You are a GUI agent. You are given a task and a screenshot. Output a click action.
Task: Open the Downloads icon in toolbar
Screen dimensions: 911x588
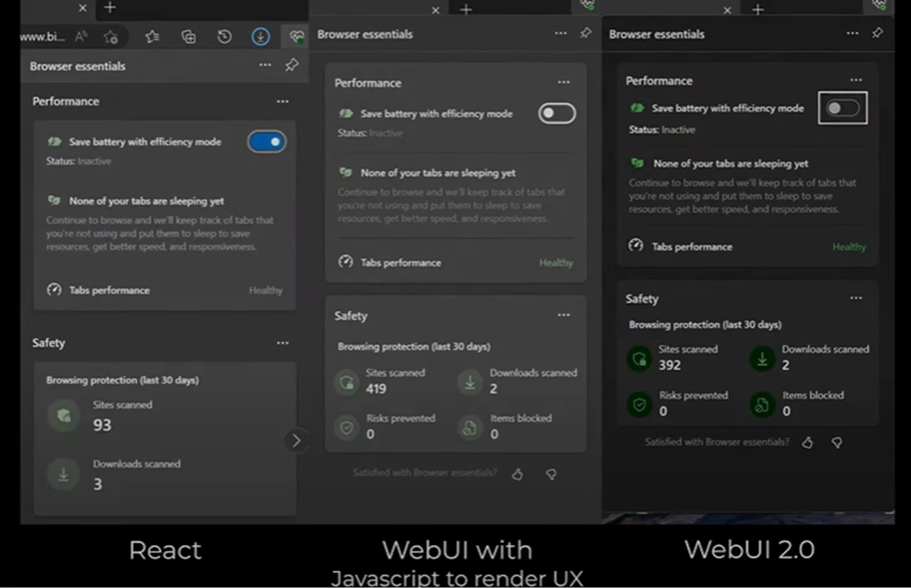tap(260, 37)
